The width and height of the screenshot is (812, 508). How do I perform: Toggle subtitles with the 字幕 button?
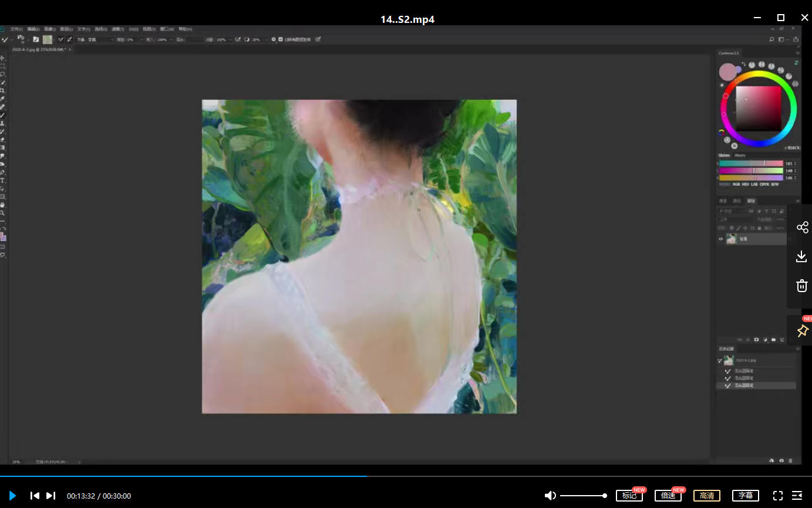745,496
